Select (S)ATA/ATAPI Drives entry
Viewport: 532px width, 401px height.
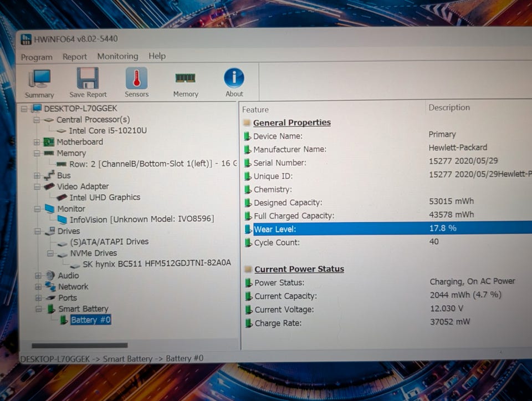(x=109, y=241)
